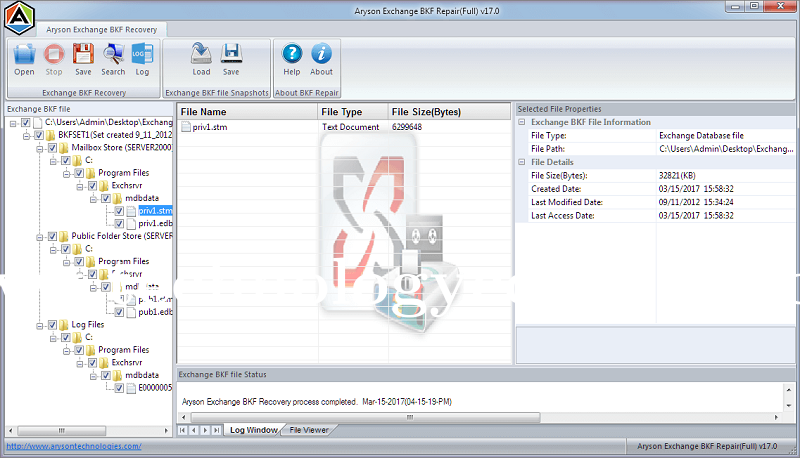Uncheck the E0000005 log file checkbox
The image size is (800, 458).
click(119, 388)
